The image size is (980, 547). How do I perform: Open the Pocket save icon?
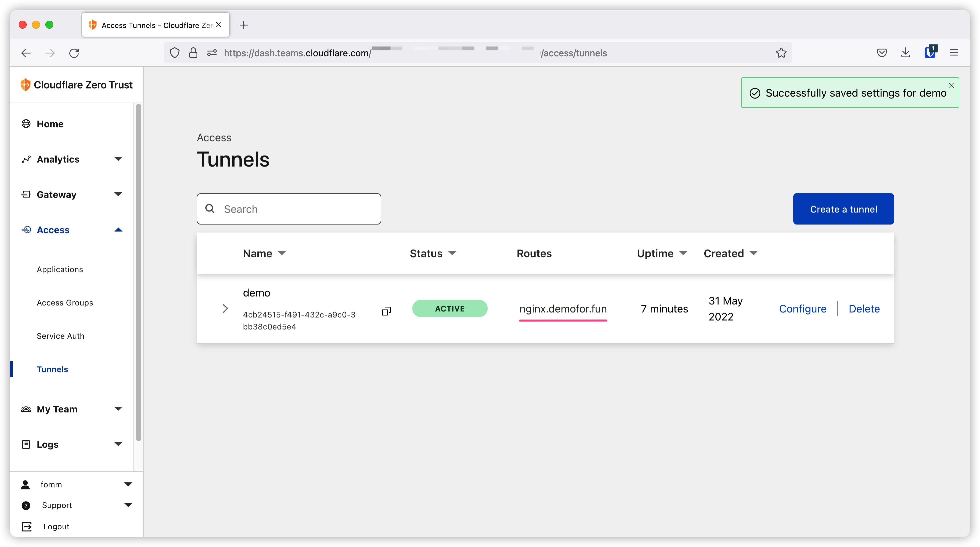point(881,53)
